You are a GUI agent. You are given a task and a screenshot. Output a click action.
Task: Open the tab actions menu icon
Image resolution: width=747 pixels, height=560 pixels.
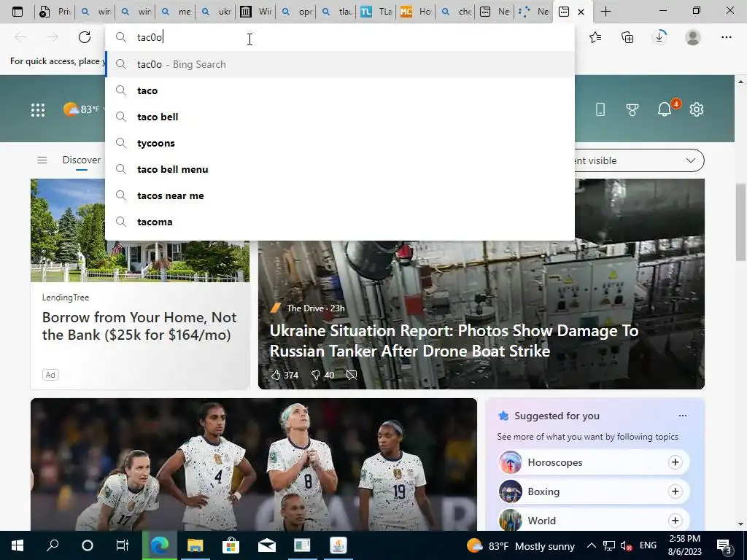click(18, 12)
